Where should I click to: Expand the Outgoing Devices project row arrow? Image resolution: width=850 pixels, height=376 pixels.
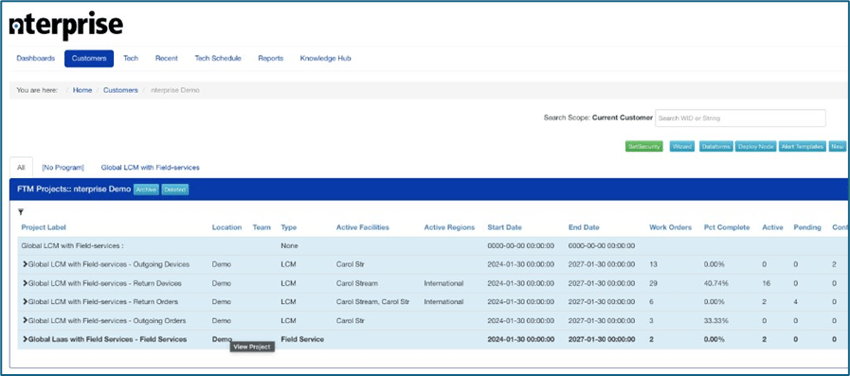point(25,264)
